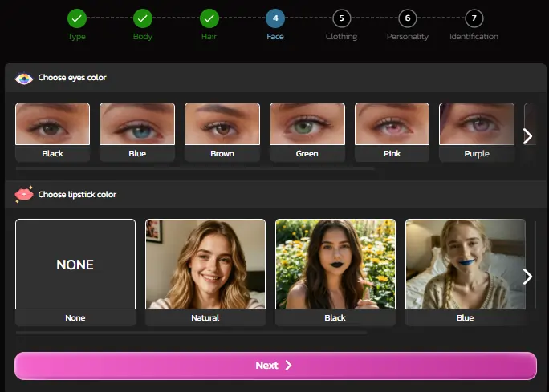Screen dimensions: 549x392
Task: Open Hair step checkmark circle
Action: pos(209,18)
